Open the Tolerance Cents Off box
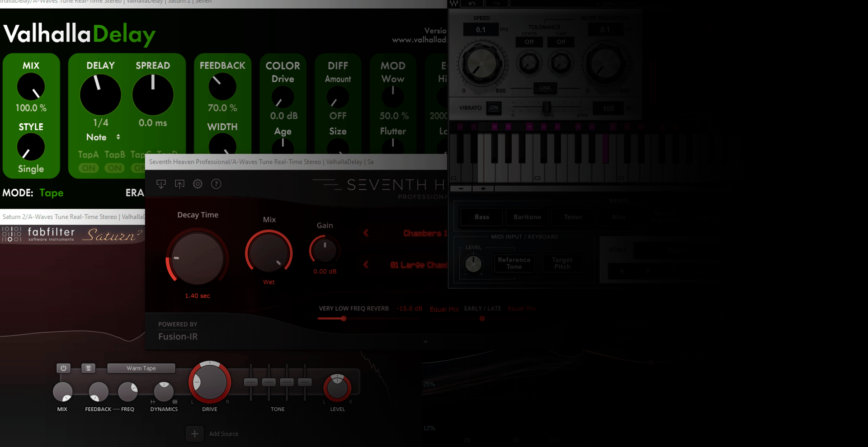The height and width of the screenshot is (447, 868). coord(529,42)
